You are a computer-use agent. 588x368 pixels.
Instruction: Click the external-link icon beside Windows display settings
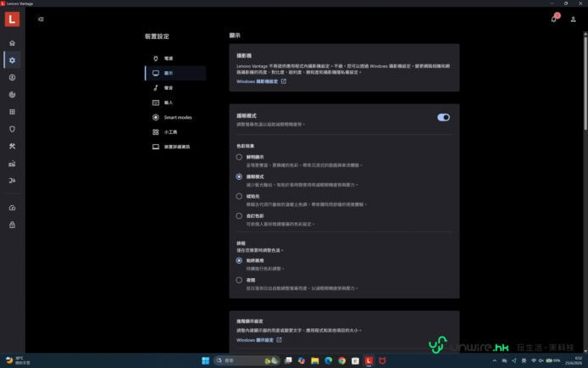(279, 340)
